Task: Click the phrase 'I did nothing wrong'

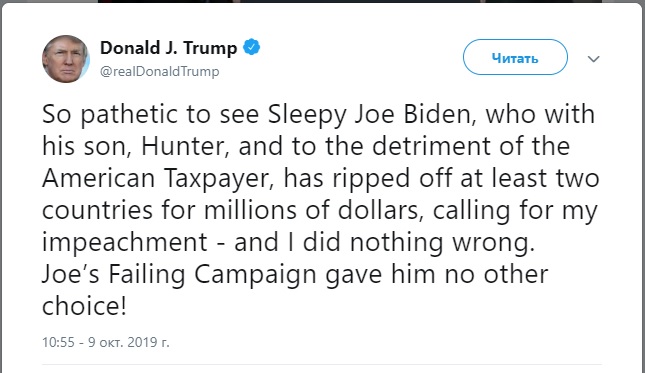Action: pyautogui.click(x=411, y=242)
